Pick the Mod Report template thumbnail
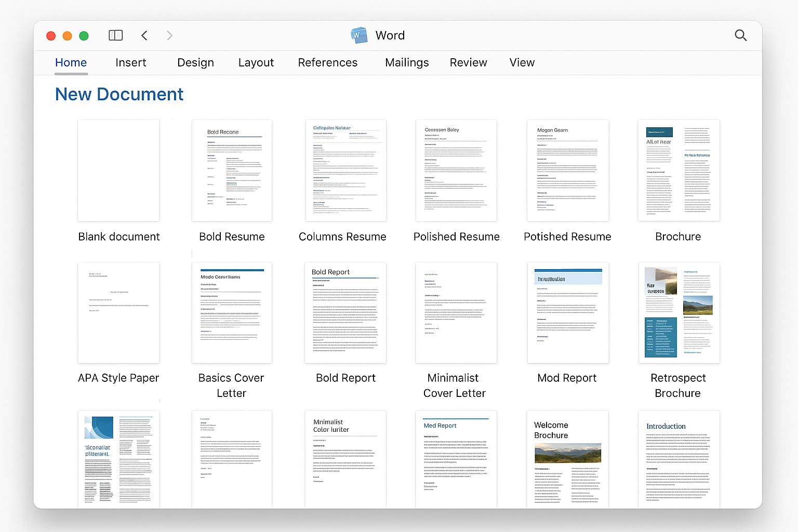 [568, 313]
